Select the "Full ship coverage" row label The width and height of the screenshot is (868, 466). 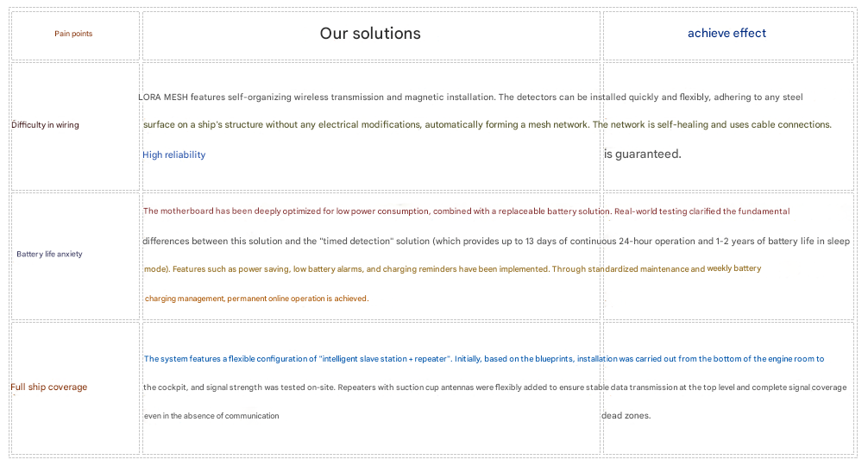[48, 387]
